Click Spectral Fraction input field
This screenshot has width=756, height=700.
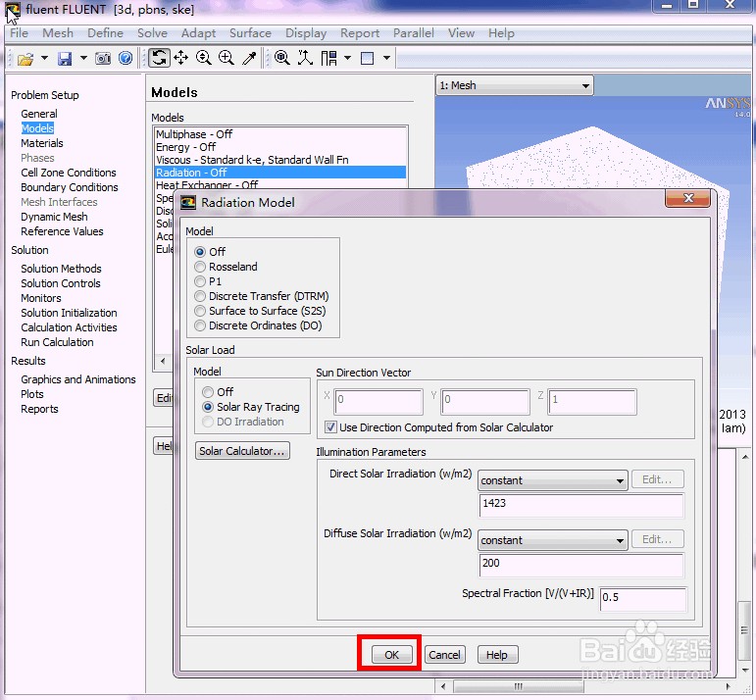click(642, 599)
